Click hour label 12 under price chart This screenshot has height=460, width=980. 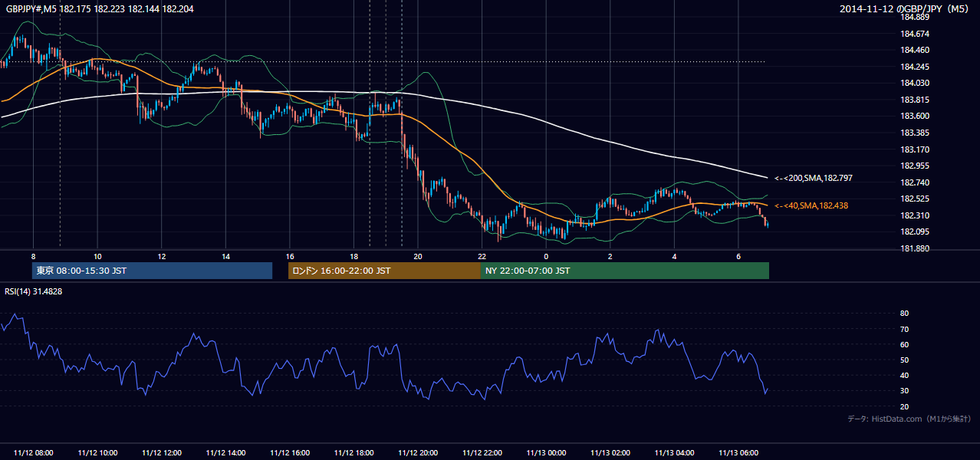[162, 256]
